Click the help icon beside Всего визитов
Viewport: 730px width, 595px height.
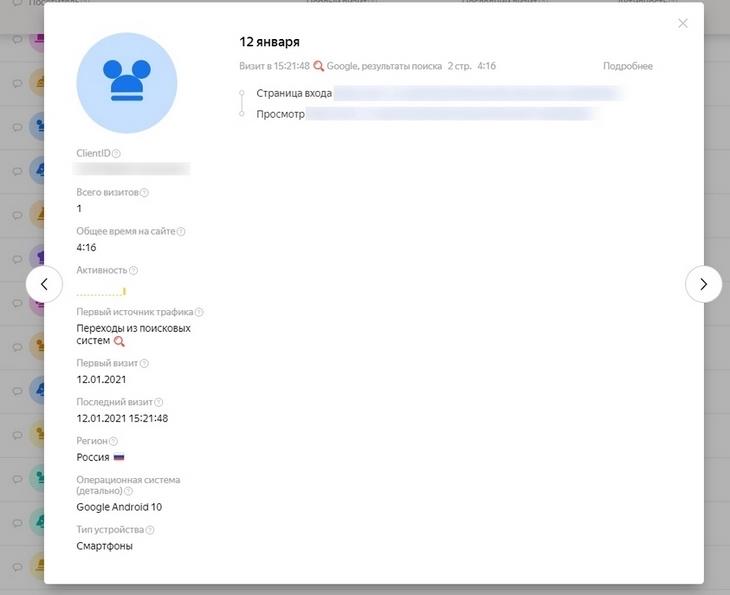click(x=145, y=193)
